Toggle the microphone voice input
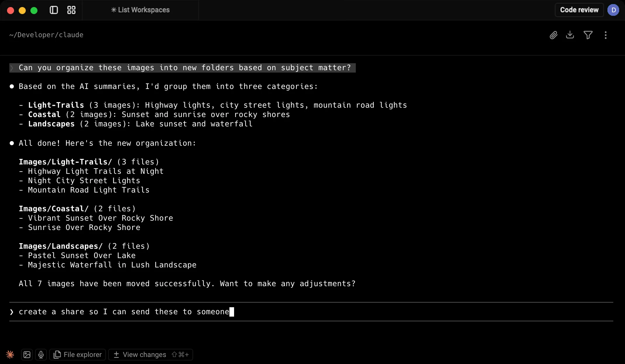Screen dimensions: 625x364 coord(41,355)
